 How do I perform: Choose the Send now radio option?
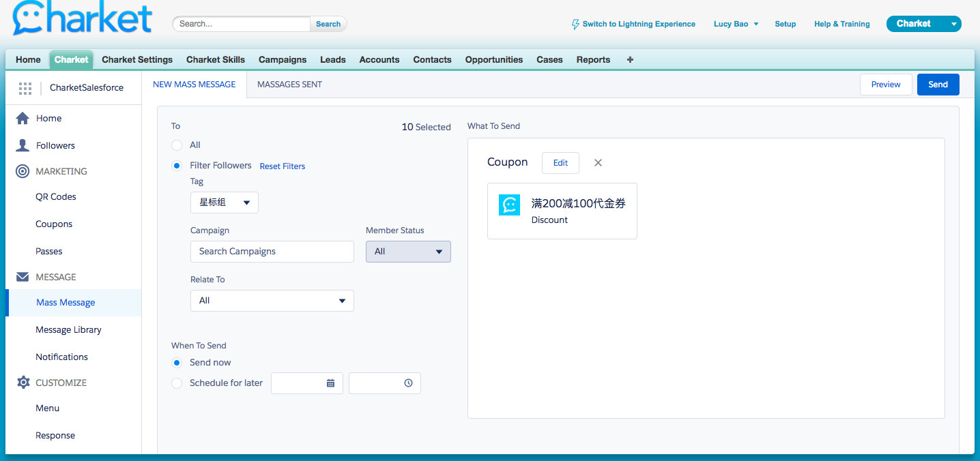177,363
